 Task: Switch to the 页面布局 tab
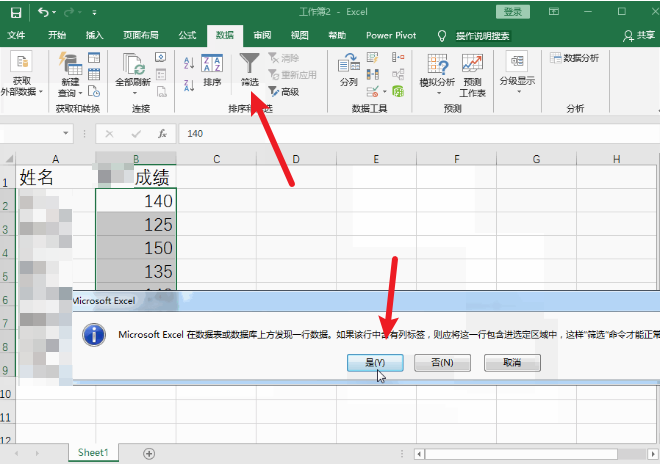point(141,35)
